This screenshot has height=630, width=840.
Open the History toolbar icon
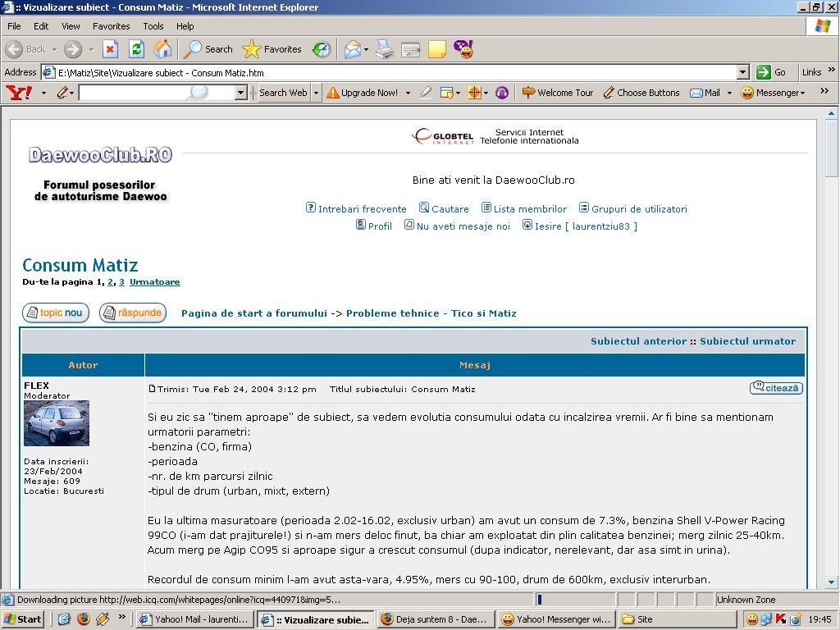click(321, 49)
